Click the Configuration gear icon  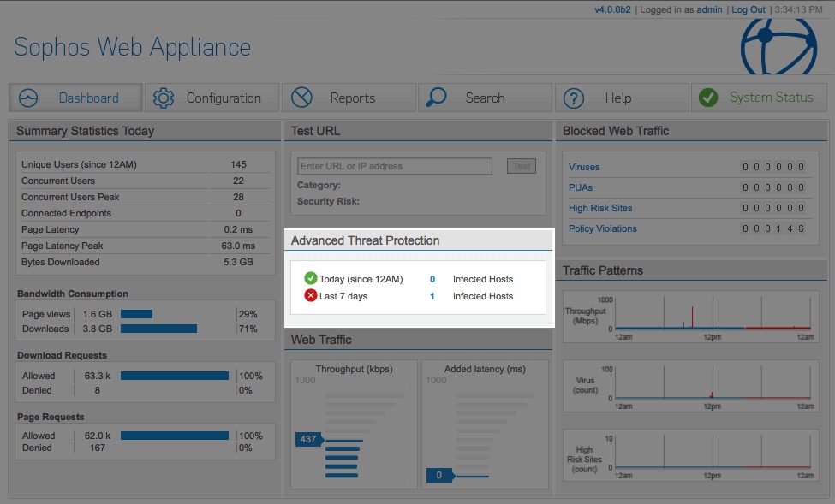click(164, 98)
